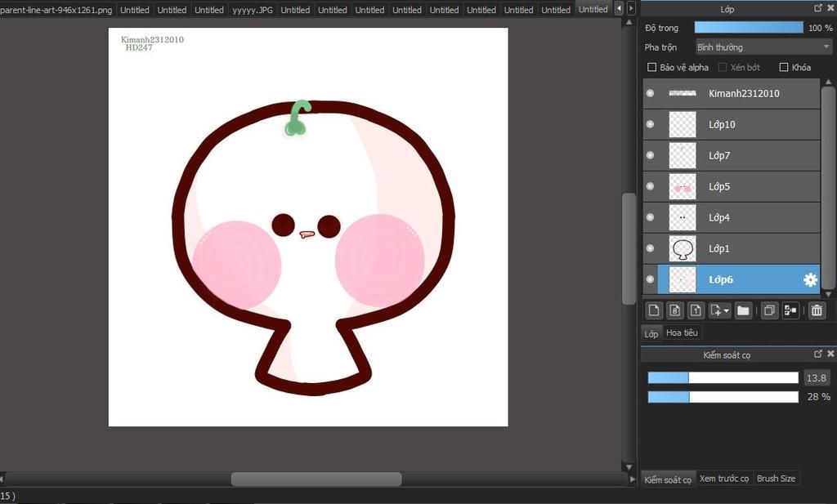Delete the selected layer with the trash icon
The width and height of the screenshot is (837, 504).
coord(817,310)
